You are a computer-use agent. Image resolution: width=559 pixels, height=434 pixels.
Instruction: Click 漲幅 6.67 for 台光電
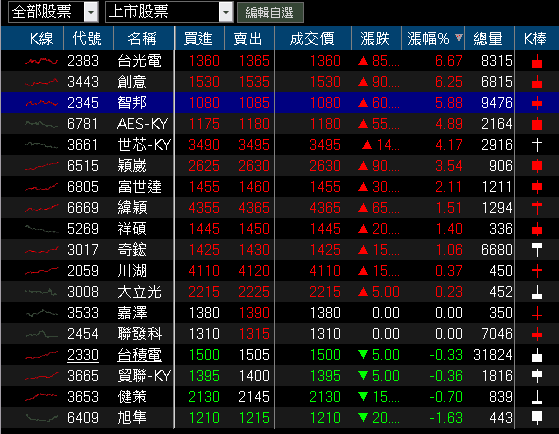pos(449,61)
